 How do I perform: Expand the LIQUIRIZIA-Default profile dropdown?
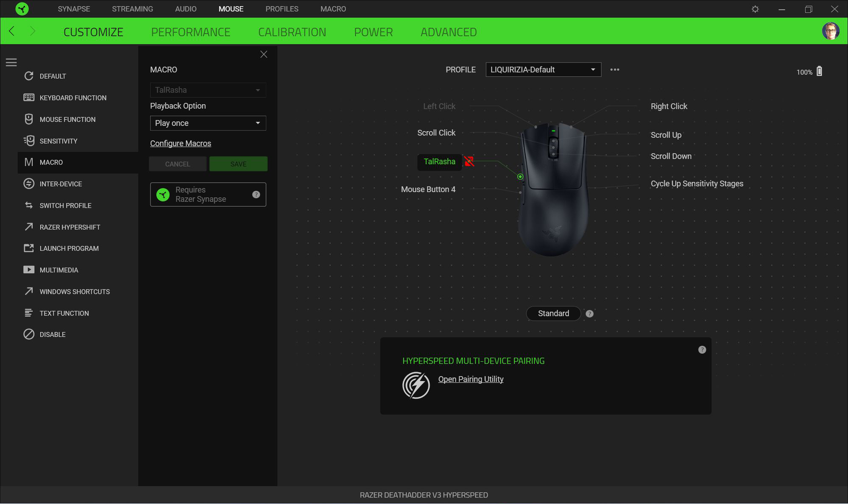pos(543,70)
